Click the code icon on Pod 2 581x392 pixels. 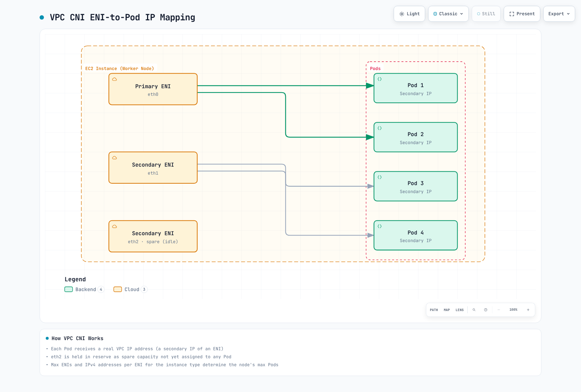pos(379,128)
